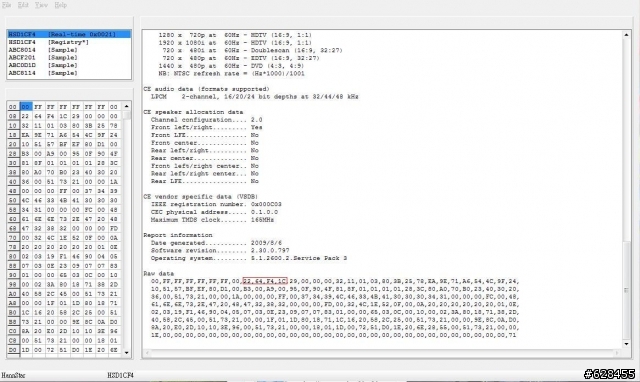Click the 'Software revision 2.30.0.797' line
640x382 pixels.
tap(220, 251)
